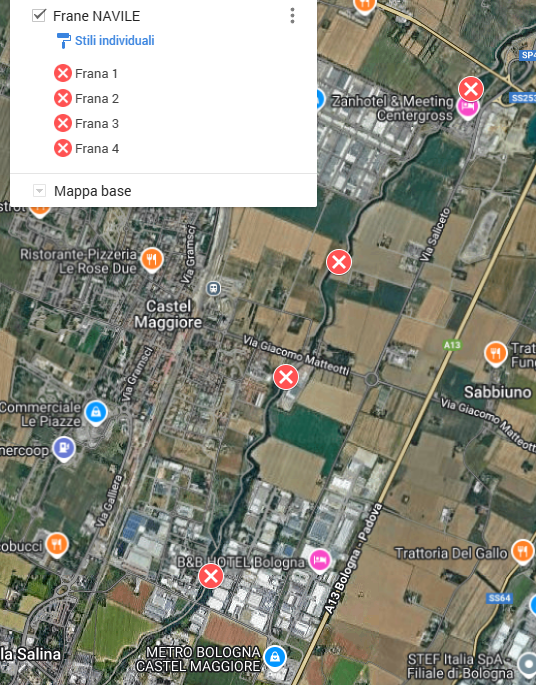
Task: Click the red X marker near B&B HOTEL Bologna
Action: pos(211,576)
